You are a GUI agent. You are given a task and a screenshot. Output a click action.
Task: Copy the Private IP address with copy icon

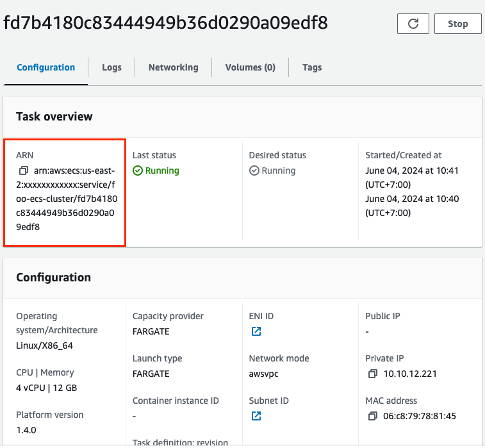373,374
